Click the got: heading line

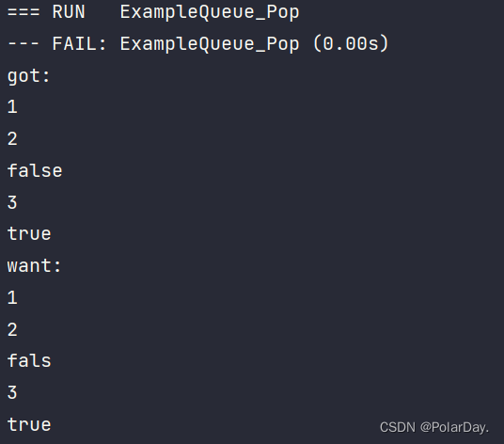[28, 76]
